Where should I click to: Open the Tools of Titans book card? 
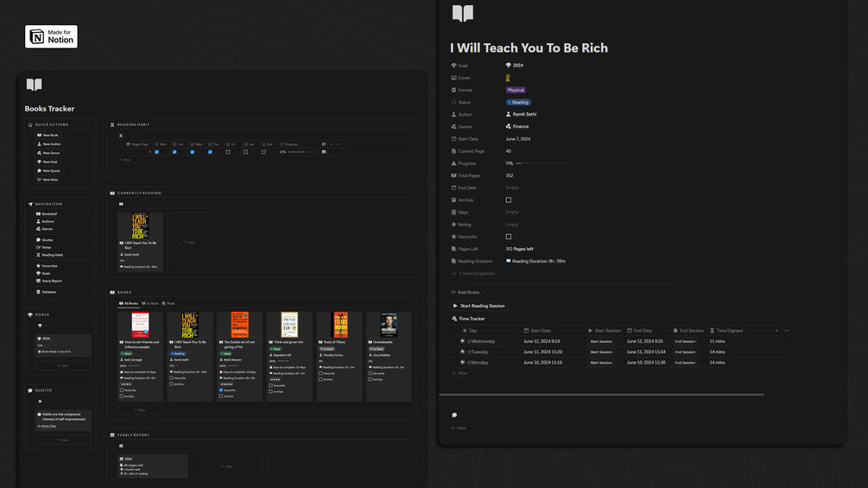pos(339,357)
